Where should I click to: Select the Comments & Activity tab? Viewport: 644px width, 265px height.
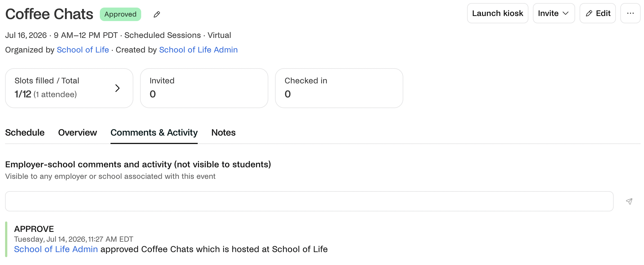154,132
